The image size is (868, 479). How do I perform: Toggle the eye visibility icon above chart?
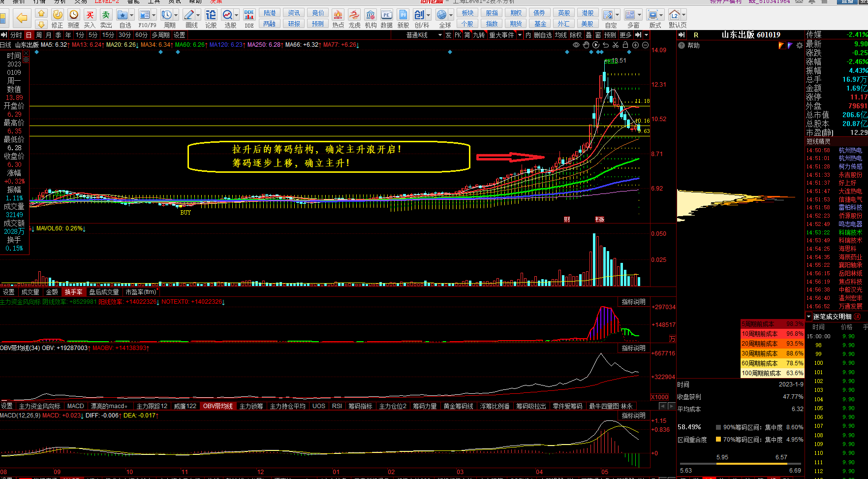[x=576, y=45]
